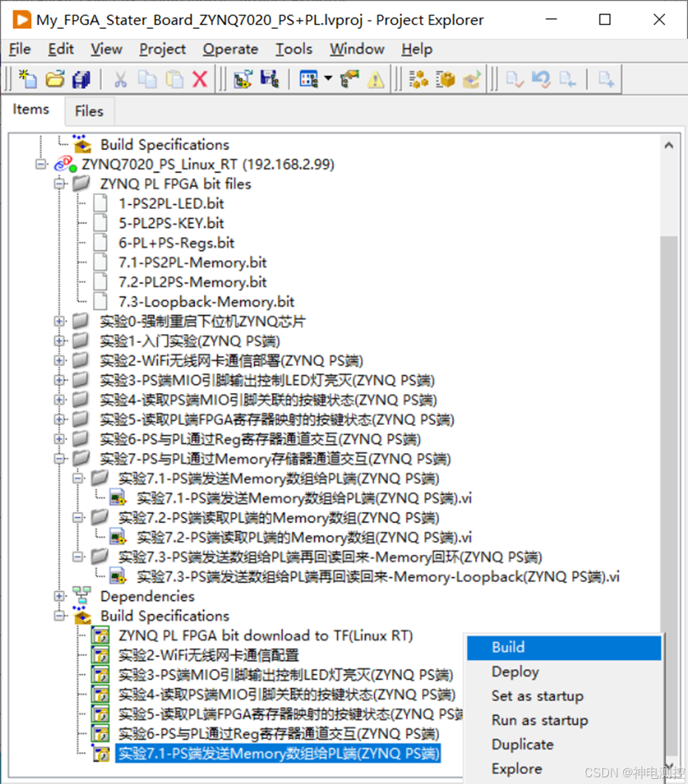Viewport: 688px width, 784px height.
Task: Click the 实验7.3 Loopback VI file icon
Action: coord(118,576)
